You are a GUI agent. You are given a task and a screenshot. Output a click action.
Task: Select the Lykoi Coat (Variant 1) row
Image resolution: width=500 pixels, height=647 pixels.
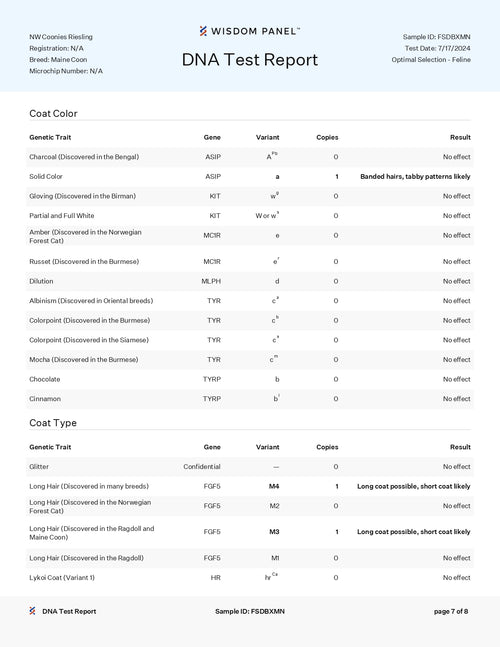pos(250,578)
